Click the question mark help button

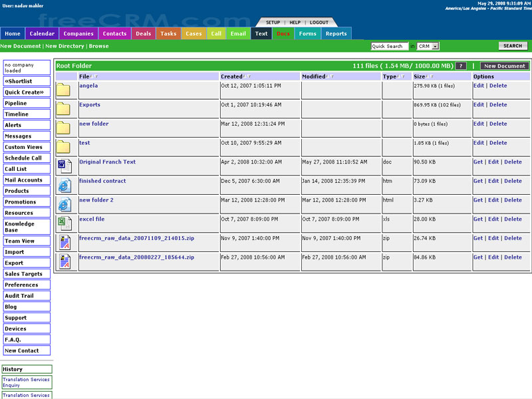click(x=461, y=66)
